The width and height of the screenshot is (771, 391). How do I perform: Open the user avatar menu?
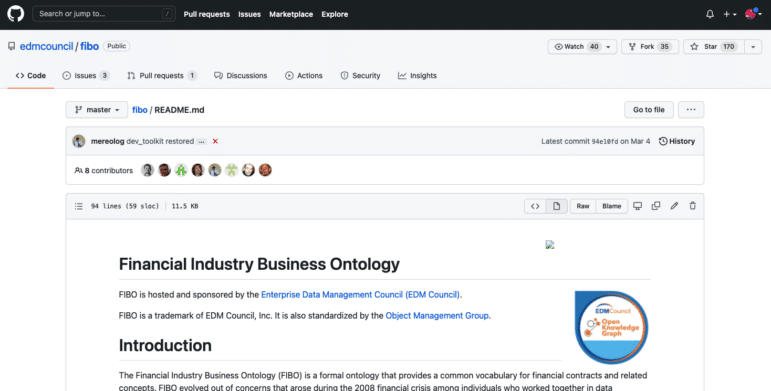point(753,14)
